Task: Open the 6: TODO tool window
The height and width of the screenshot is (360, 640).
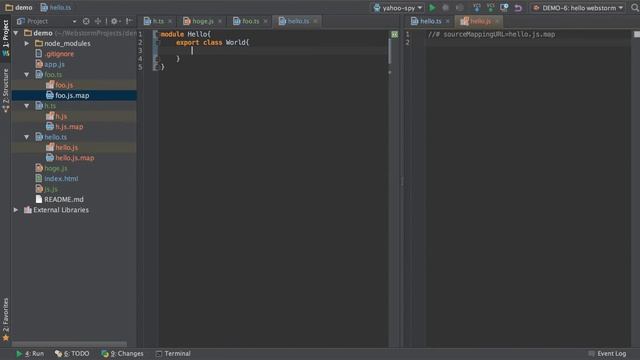Action: click(72, 353)
